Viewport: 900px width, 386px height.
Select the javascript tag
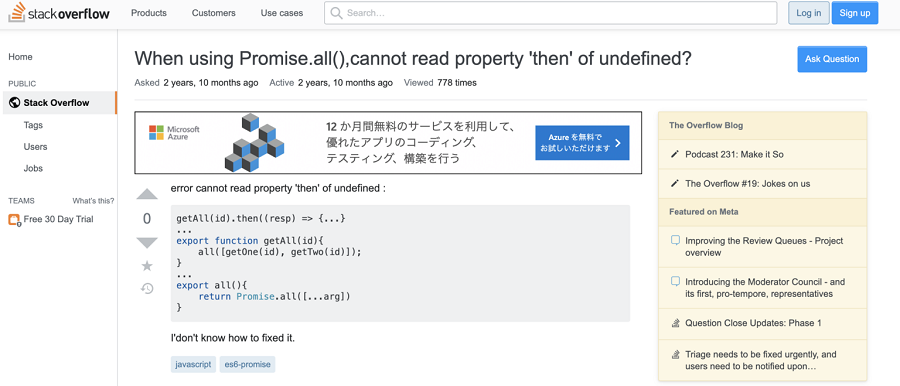point(193,365)
